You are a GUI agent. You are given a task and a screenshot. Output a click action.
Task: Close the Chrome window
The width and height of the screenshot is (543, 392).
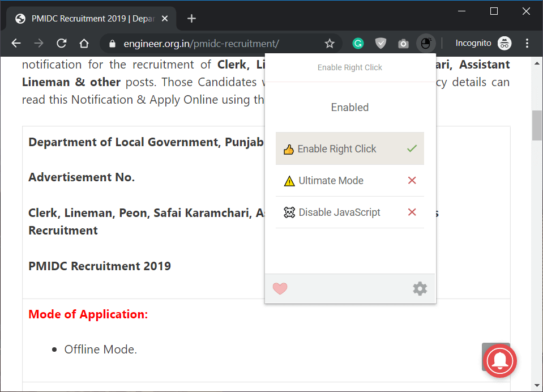pyautogui.click(x=526, y=11)
